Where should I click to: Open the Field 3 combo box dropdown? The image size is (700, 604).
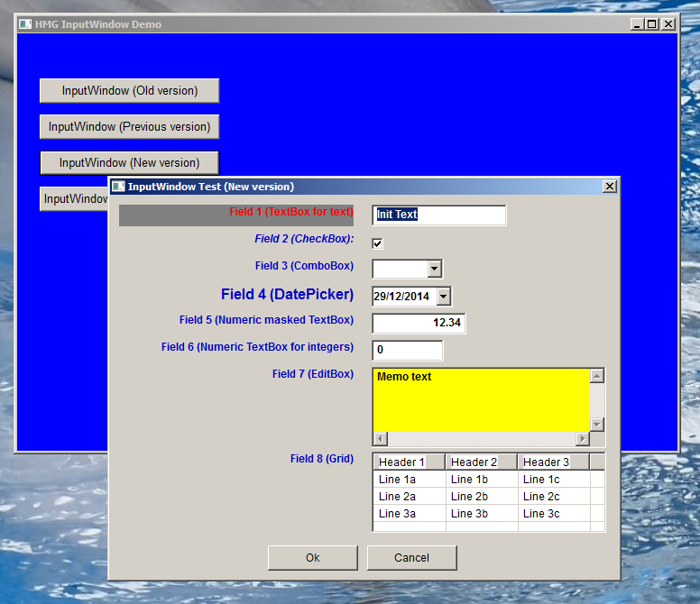[434, 269]
